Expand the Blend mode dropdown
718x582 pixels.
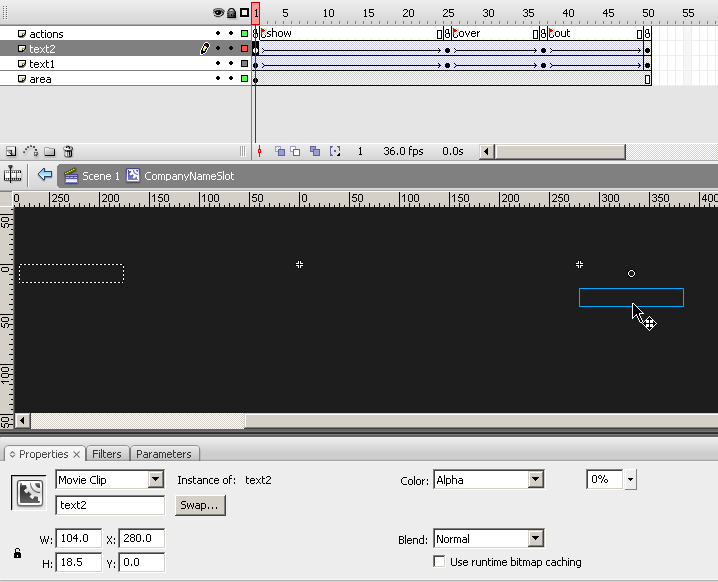(x=536, y=539)
